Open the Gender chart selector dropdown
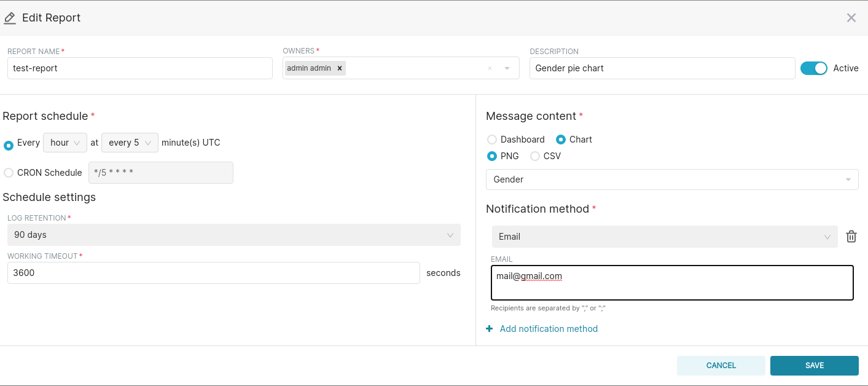This screenshot has width=868, height=386. [672, 179]
